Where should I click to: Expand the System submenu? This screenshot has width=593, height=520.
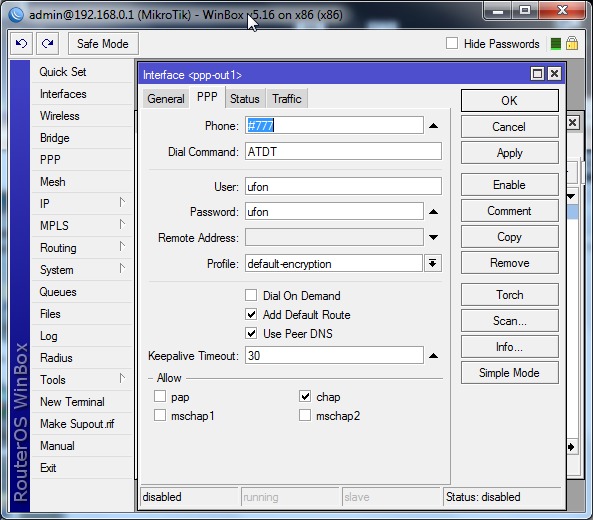click(x=122, y=269)
